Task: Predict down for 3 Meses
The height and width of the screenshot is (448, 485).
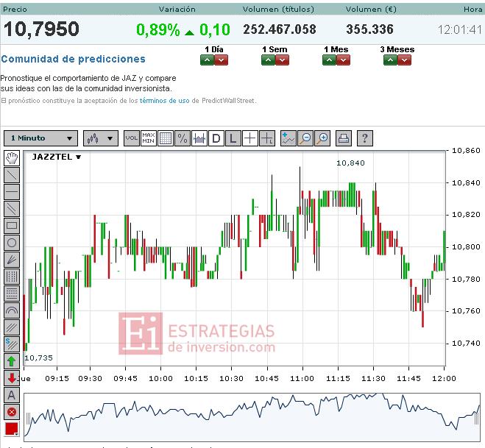Action: tap(404, 60)
